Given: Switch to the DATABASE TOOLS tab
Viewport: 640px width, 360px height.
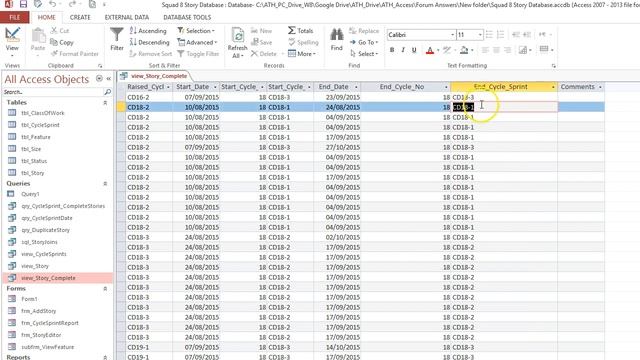Looking at the screenshot, I should pyautogui.click(x=187, y=17).
